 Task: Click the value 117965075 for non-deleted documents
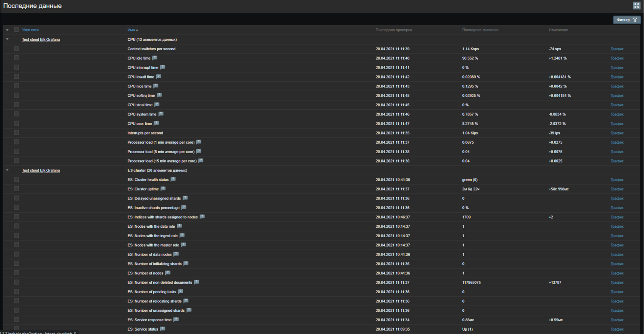point(471,283)
